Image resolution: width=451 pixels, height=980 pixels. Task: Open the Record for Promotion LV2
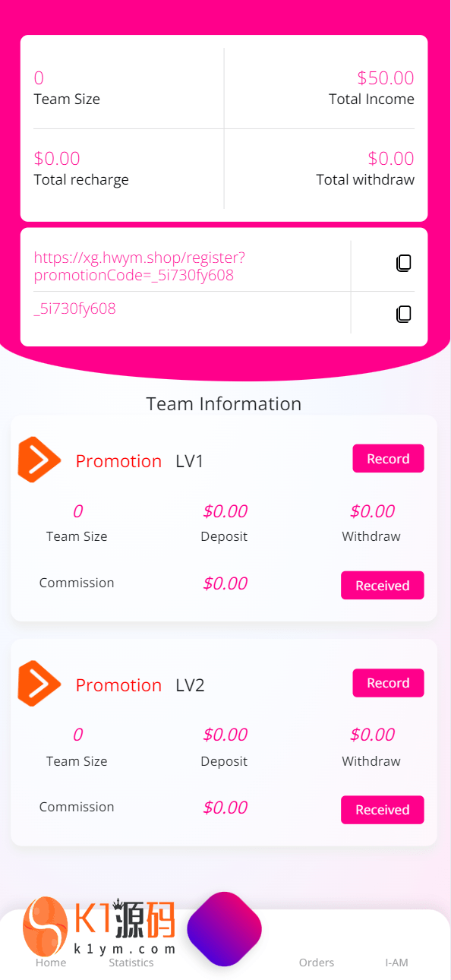(388, 683)
